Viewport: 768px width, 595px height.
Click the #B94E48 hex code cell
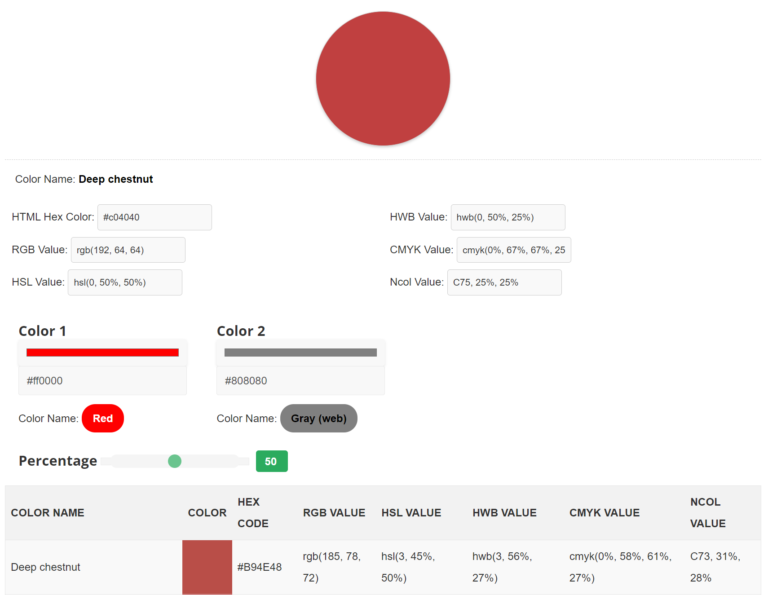click(259, 567)
